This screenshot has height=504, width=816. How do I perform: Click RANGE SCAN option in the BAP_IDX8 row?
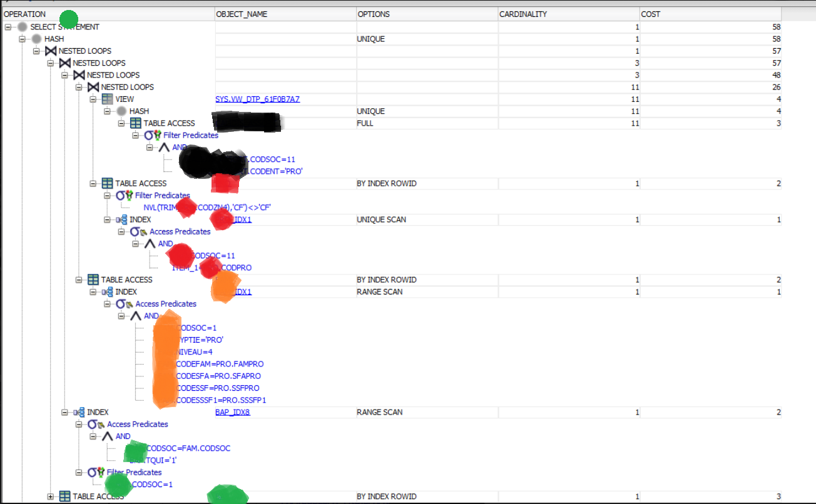tap(379, 412)
